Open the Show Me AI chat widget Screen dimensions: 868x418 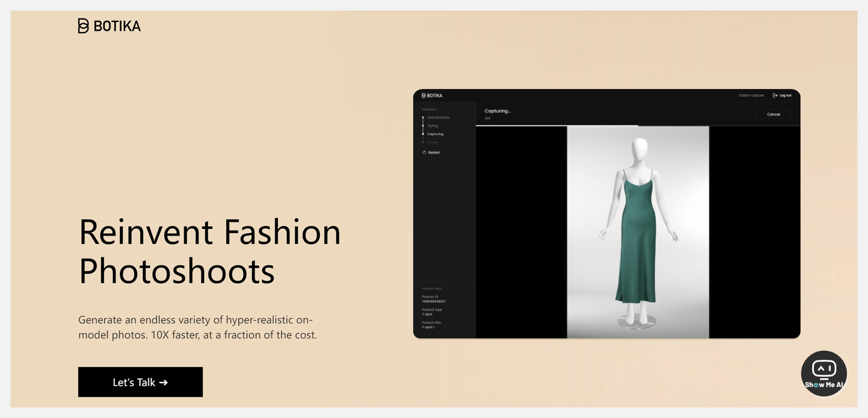824,373
